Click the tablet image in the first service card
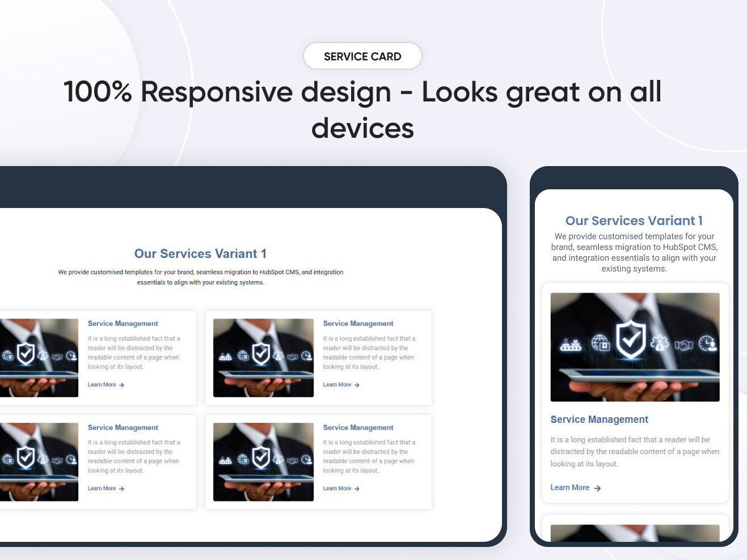The width and height of the screenshot is (747, 560). point(40,358)
